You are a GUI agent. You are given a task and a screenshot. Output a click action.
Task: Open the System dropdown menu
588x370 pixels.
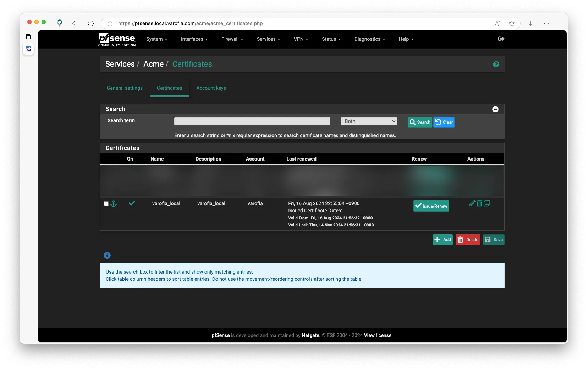[x=156, y=39]
